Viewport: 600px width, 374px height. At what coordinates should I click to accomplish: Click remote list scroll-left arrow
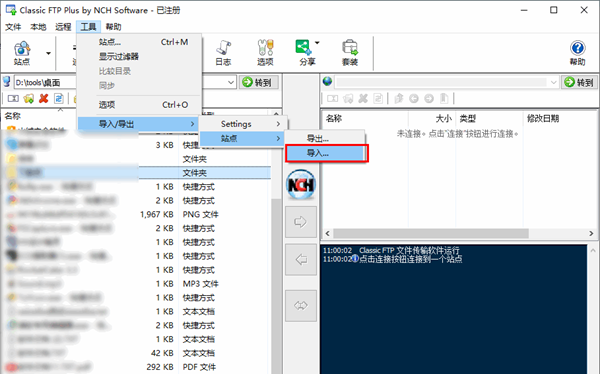click(x=328, y=233)
